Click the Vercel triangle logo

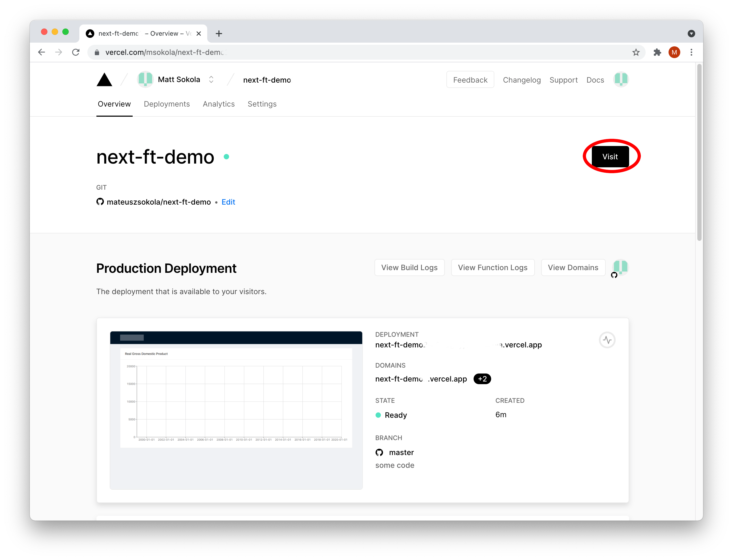click(104, 80)
